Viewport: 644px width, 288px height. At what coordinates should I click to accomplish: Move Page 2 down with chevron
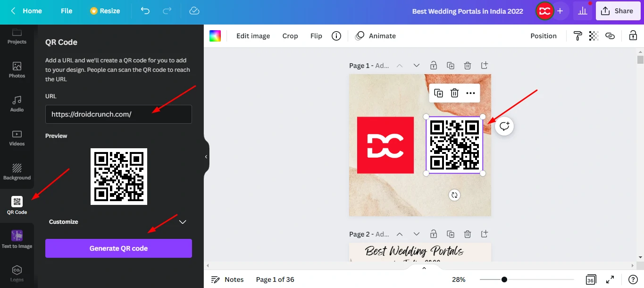(417, 234)
